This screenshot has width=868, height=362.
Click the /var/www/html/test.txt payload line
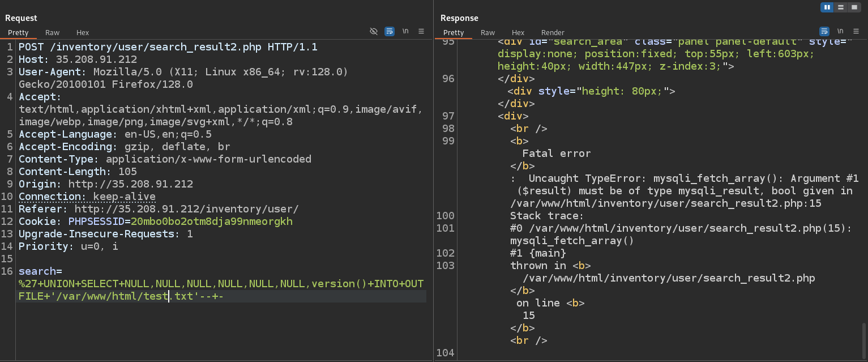[x=121, y=296]
